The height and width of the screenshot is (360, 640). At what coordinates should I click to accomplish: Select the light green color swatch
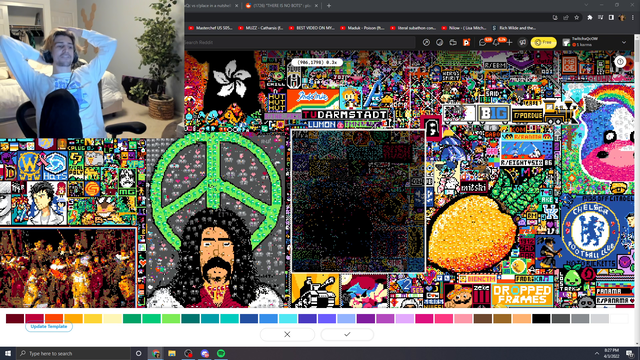(x=171, y=318)
